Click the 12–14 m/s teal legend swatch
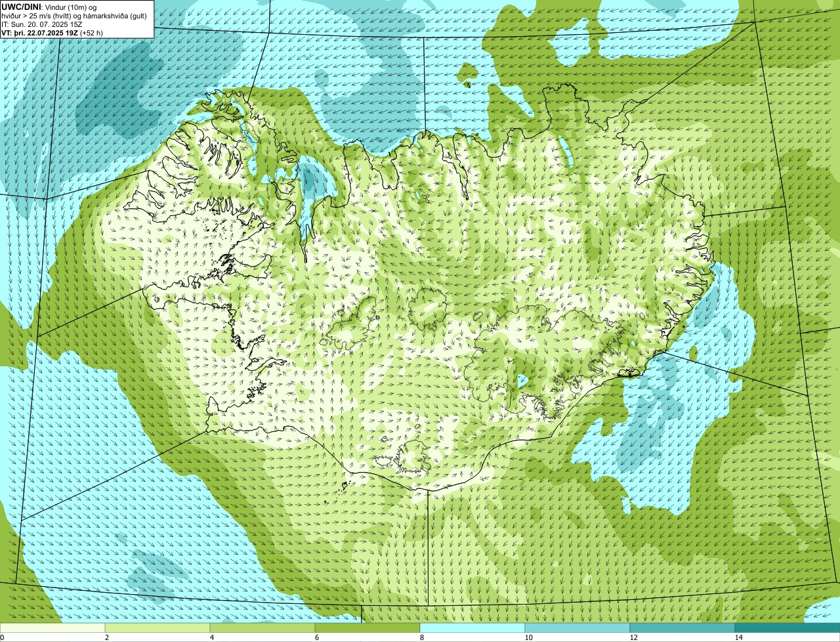This screenshot has height=642, width=840. 682,628
